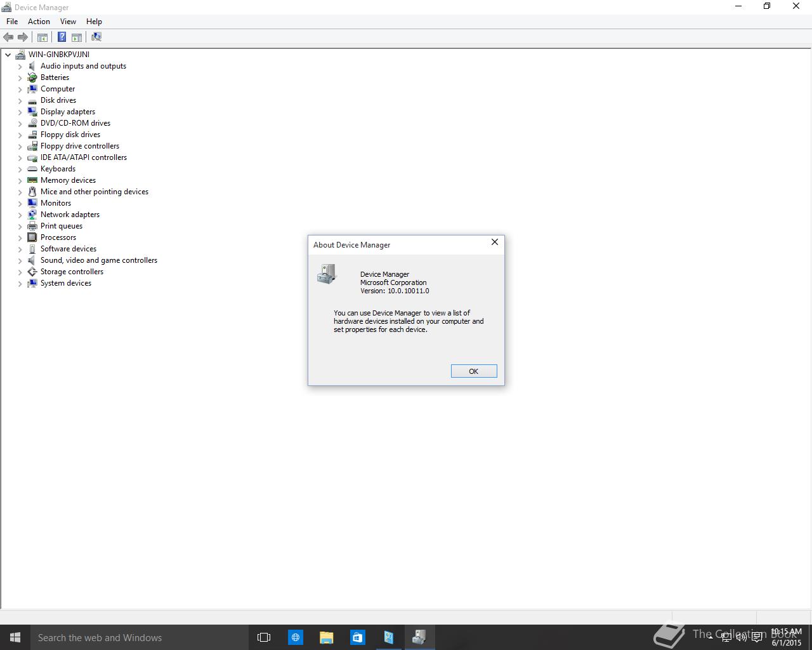The height and width of the screenshot is (650, 812).
Task: Click the Microsoft Corporation text
Action: pos(393,282)
